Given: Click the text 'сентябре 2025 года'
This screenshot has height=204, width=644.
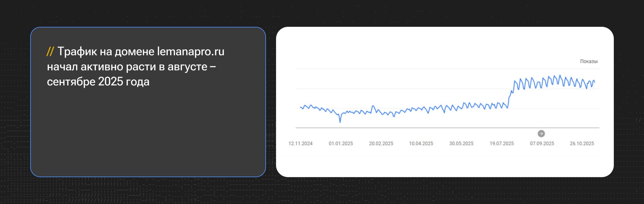Looking at the screenshot, I should (x=98, y=82).
